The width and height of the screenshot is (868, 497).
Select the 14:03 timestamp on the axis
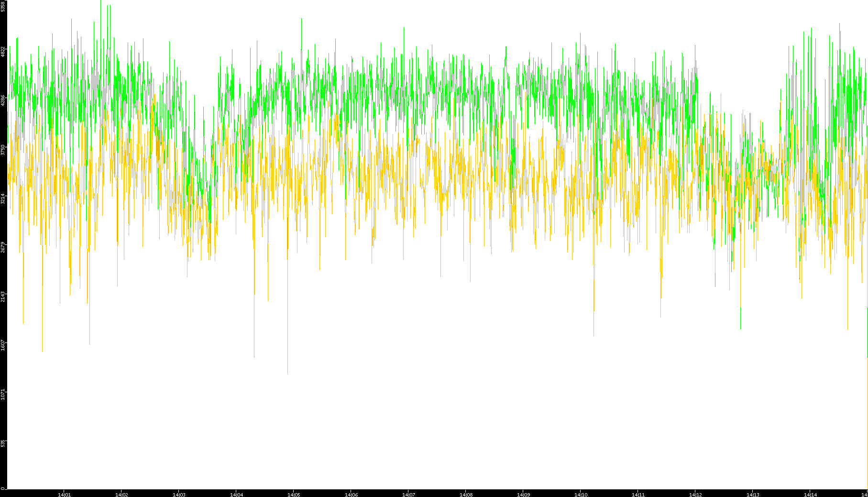click(179, 494)
